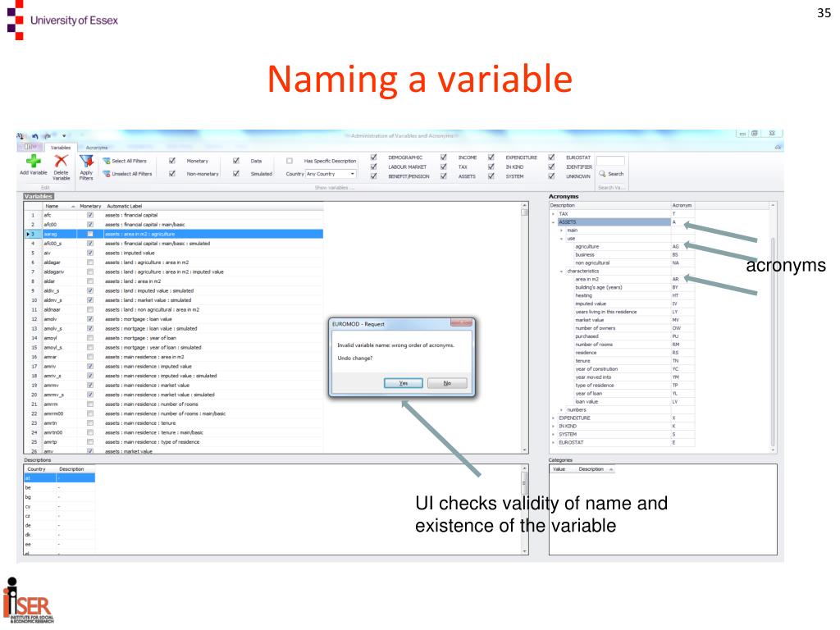Image resolution: width=840 pixels, height=630 pixels.
Task: Toggle the TAX category checkbox
Action: tap(444, 167)
